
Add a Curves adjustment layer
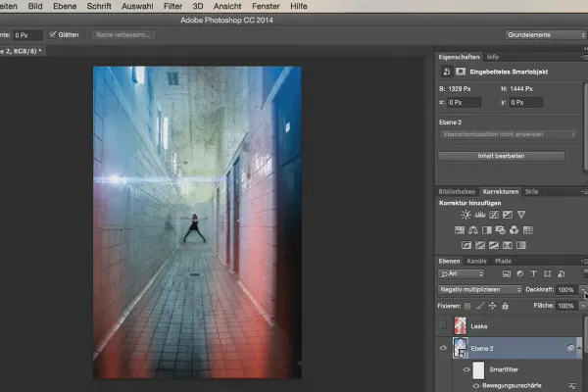492,215
